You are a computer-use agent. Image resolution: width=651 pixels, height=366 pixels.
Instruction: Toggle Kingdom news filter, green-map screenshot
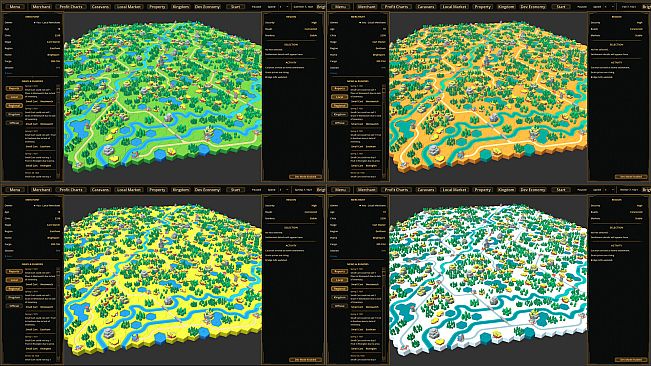tap(14, 115)
